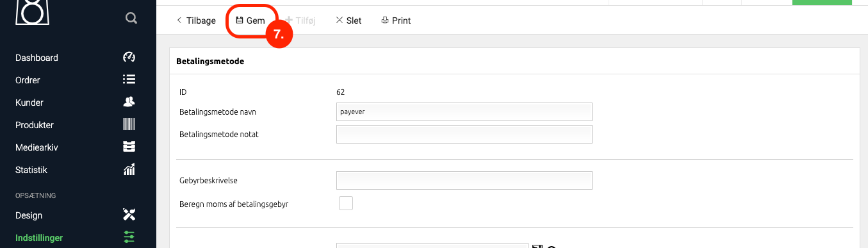Click the Dashboard gauge icon
The height and width of the screenshot is (248, 868).
(129, 57)
